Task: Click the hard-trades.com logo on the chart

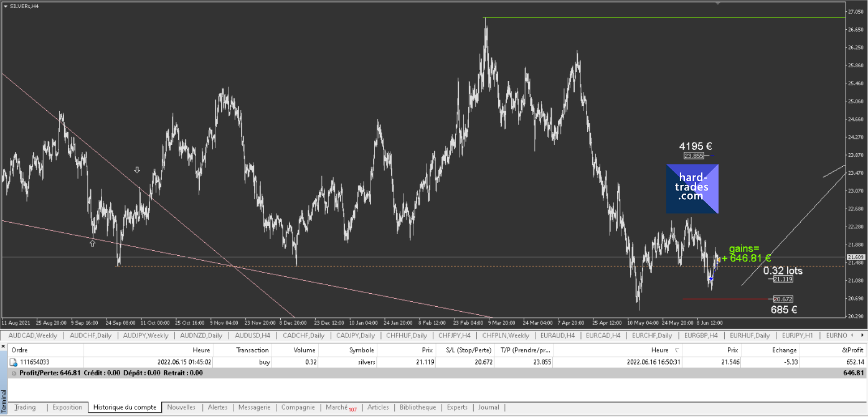Action: point(692,189)
